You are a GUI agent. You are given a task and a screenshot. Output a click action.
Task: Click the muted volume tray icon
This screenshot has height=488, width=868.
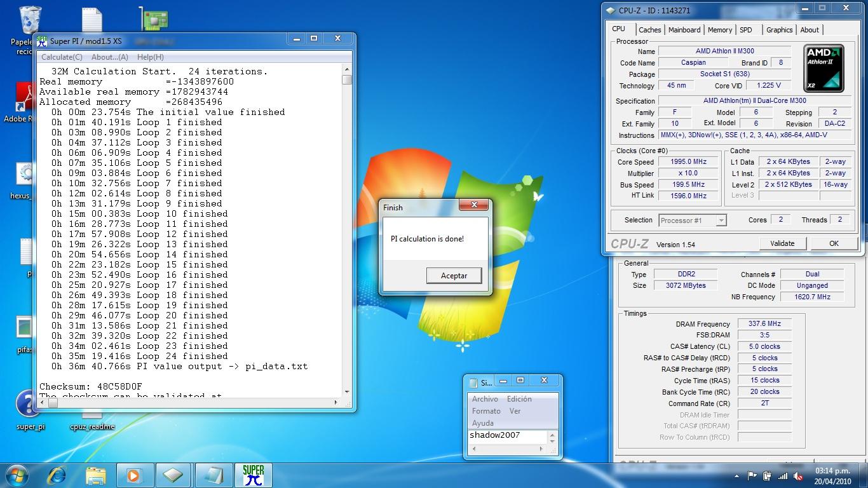(x=797, y=475)
